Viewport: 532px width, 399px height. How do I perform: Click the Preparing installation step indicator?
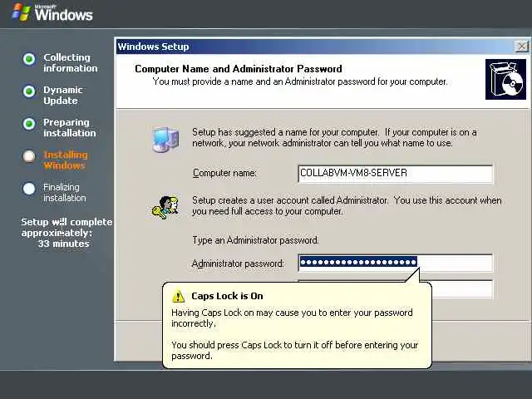29,124
